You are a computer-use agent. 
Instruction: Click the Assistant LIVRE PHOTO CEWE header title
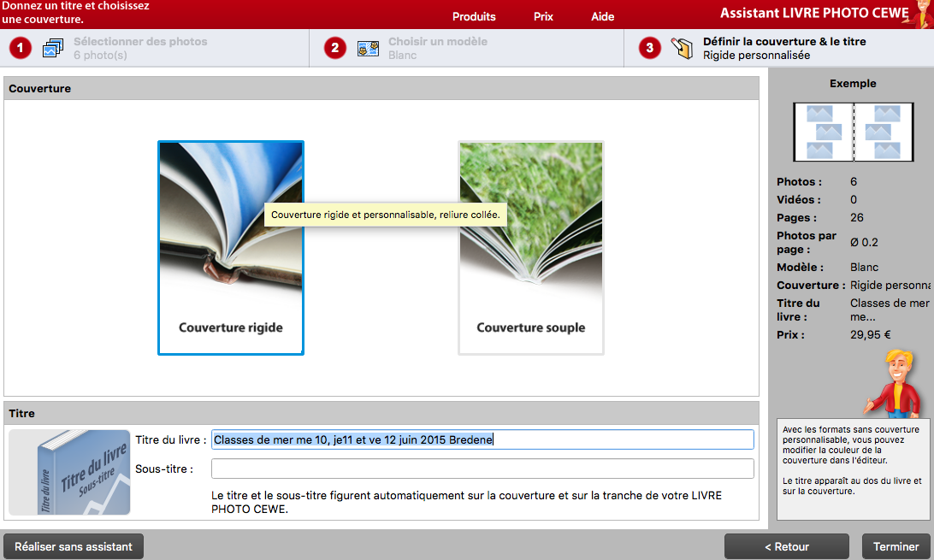[814, 13]
